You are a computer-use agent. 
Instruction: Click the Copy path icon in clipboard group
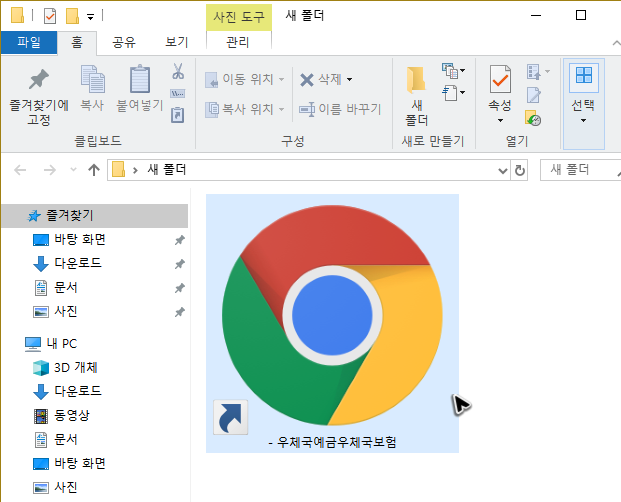pos(177,93)
